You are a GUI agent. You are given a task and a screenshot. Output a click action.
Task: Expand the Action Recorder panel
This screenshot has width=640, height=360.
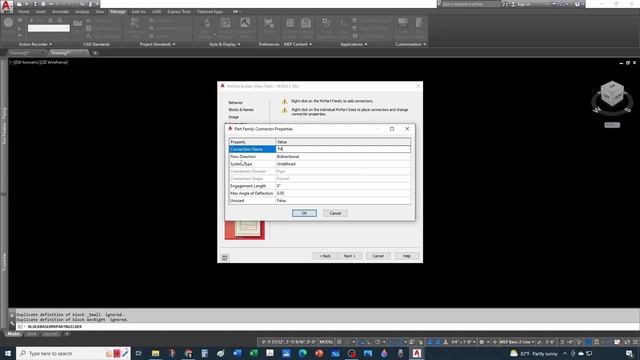click(35, 44)
